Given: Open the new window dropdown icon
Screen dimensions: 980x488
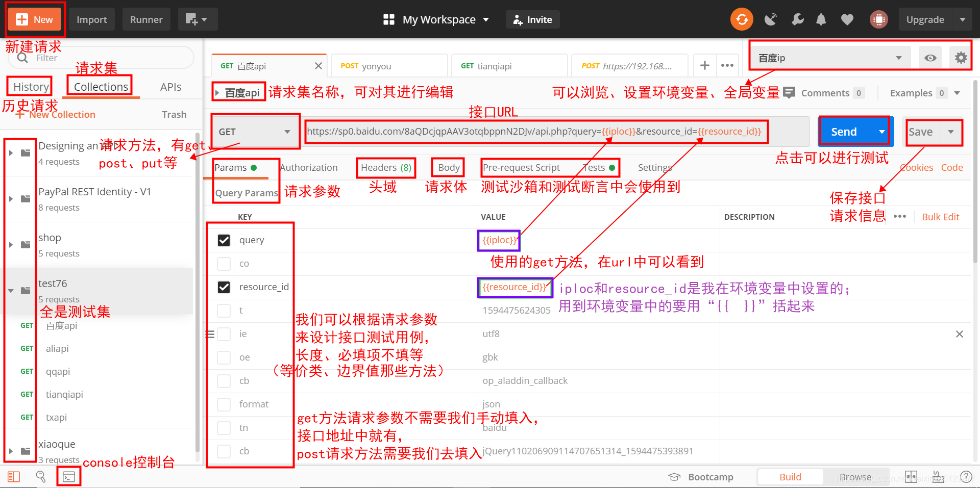Looking at the screenshot, I should point(198,19).
